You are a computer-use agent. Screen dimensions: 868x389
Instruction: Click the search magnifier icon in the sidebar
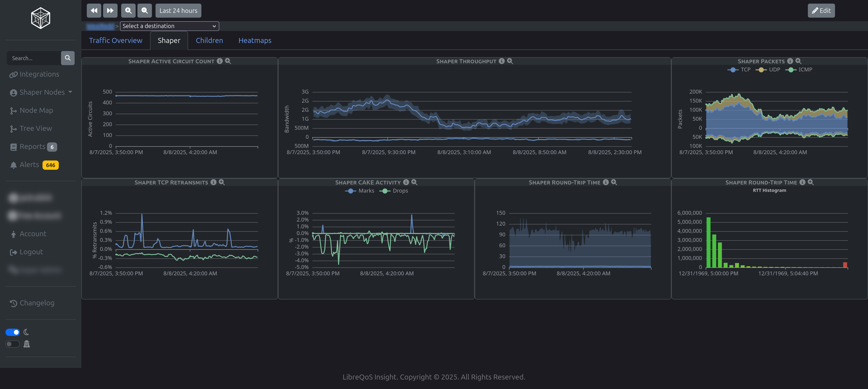pos(67,58)
